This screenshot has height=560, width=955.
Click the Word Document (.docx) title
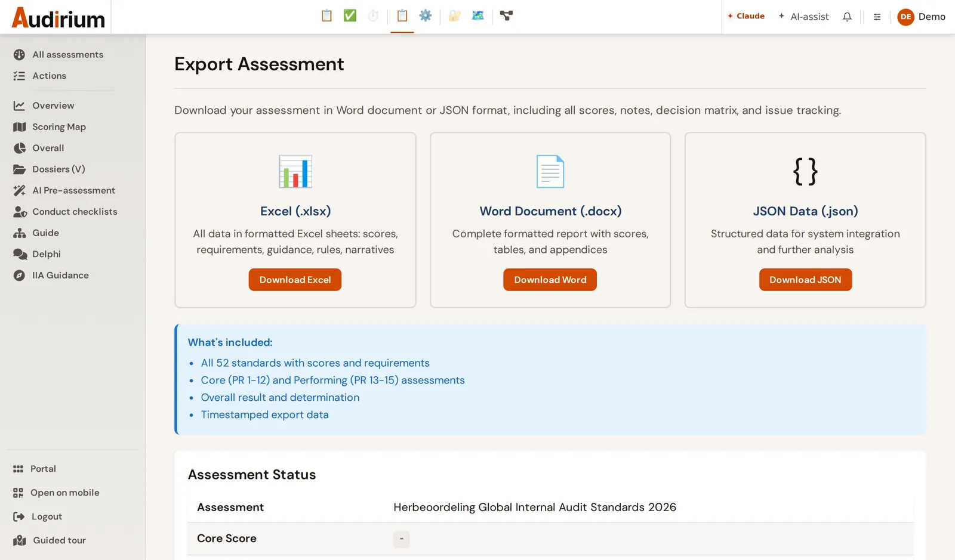point(550,211)
